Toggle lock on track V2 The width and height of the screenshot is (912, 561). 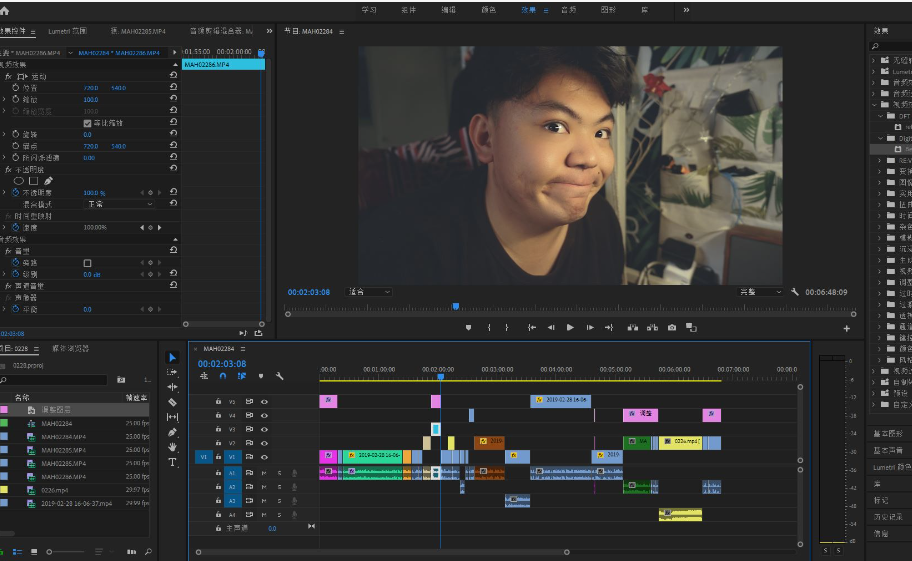coord(218,443)
